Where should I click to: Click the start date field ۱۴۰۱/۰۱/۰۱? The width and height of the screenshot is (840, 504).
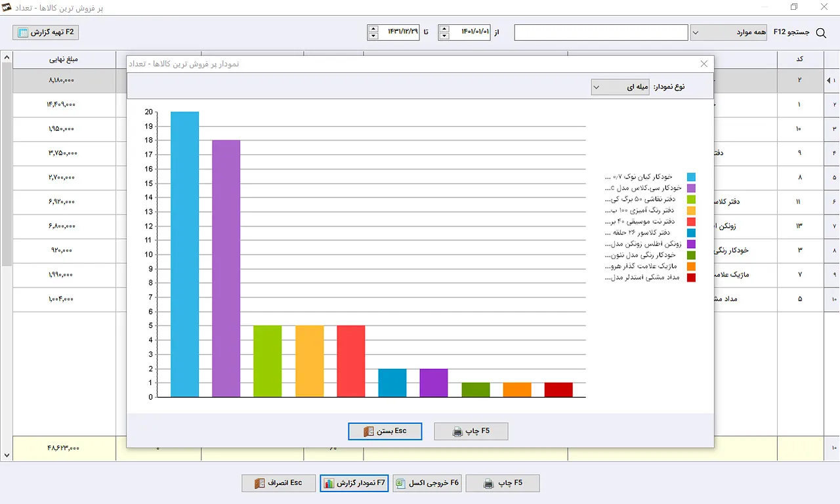point(471,32)
